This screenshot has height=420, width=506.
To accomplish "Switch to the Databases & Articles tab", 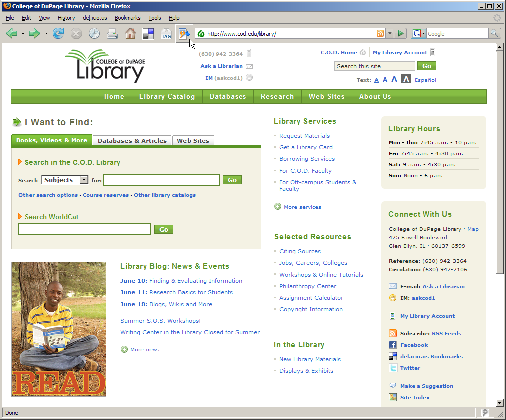I will point(132,141).
